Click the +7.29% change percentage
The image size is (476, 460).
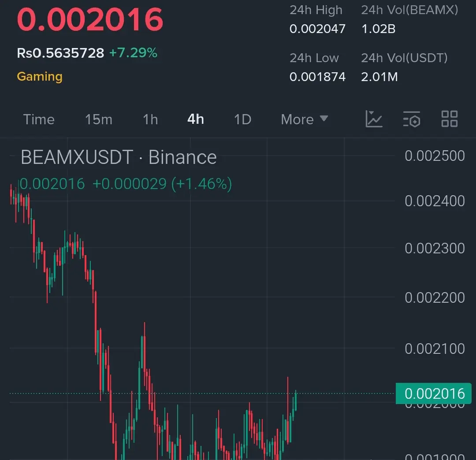(133, 53)
